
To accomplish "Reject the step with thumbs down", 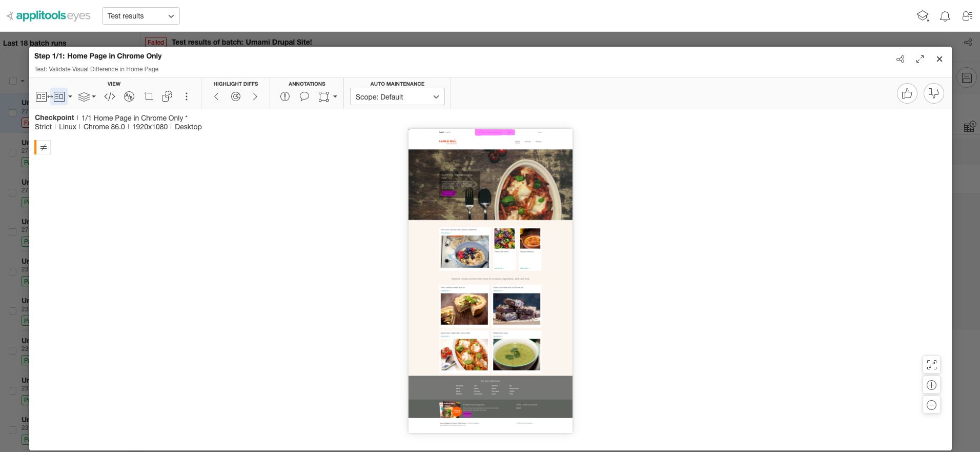I will tap(933, 93).
